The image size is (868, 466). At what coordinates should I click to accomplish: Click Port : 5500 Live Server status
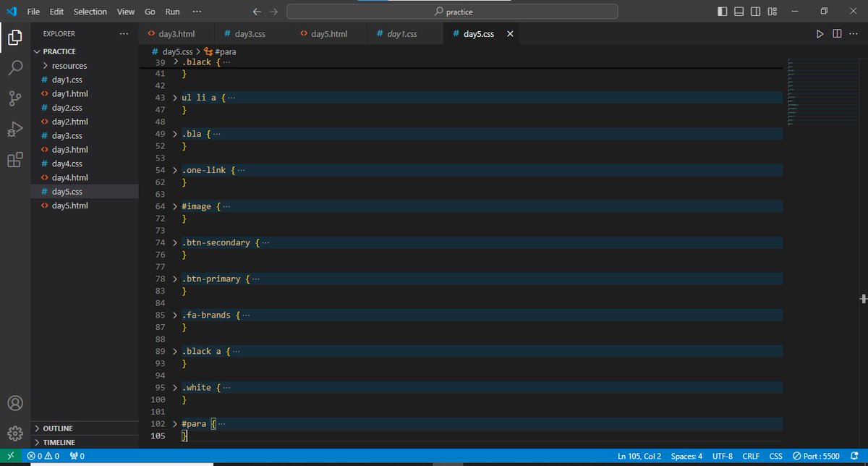pyautogui.click(x=816, y=457)
